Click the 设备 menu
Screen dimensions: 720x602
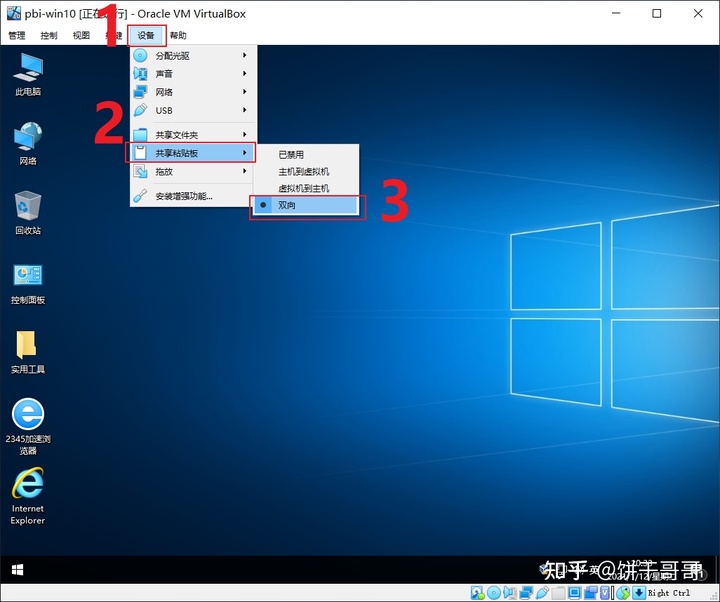[x=146, y=35]
